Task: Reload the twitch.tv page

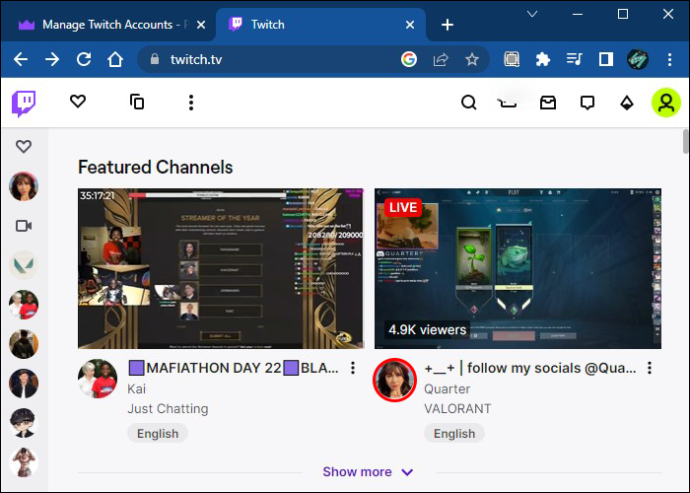Action: pos(84,59)
